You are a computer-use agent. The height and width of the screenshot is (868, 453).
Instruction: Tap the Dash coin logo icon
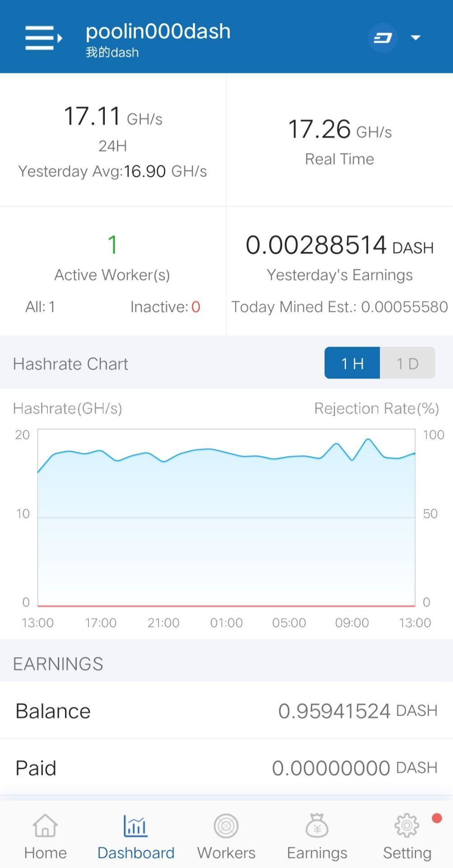click(383, 38)
